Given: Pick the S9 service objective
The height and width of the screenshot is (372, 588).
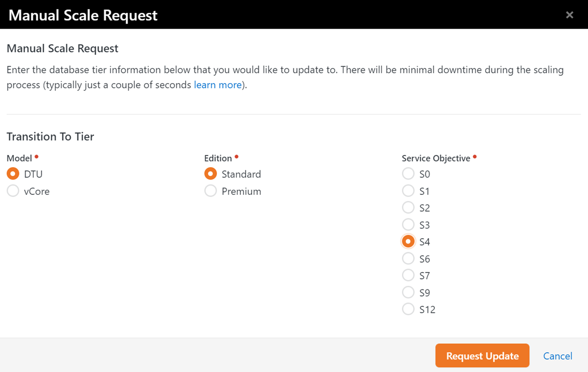Looking at the screenshot, I should [408, 292].
